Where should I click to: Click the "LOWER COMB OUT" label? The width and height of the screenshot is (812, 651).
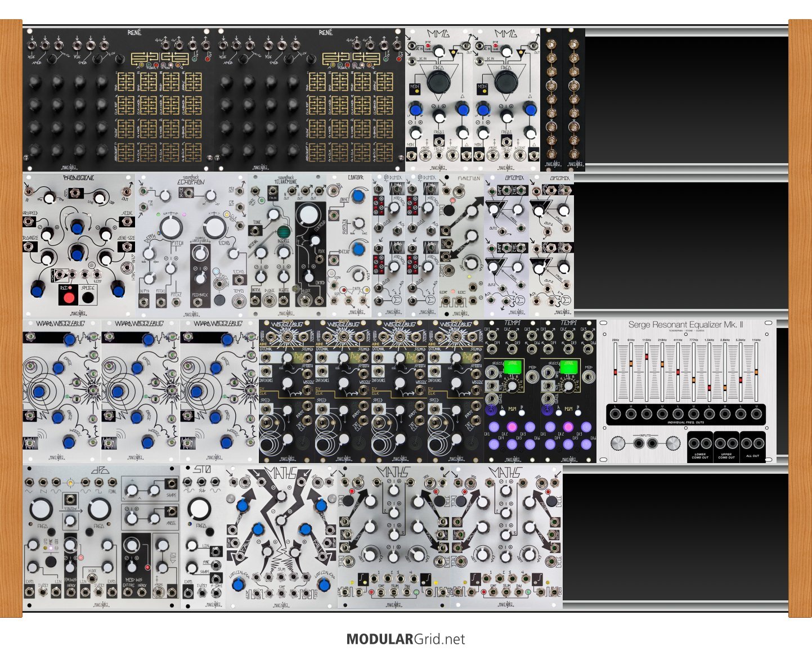coord(700,456)
